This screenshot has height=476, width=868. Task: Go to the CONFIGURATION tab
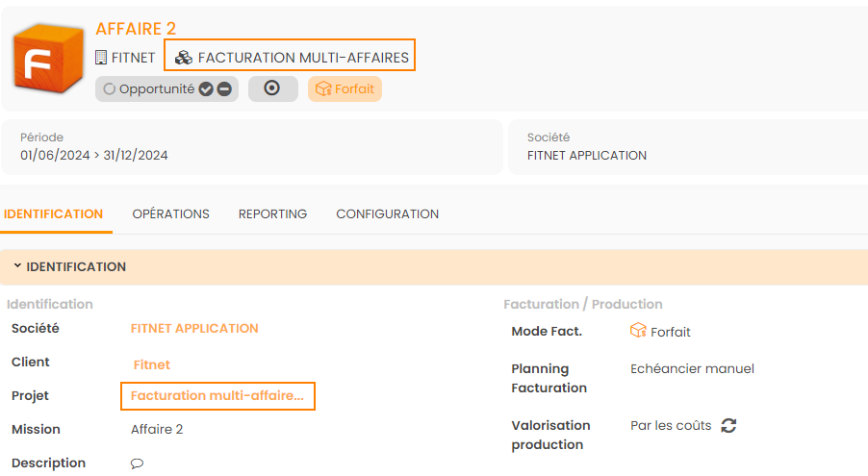(x=387, y=214)
